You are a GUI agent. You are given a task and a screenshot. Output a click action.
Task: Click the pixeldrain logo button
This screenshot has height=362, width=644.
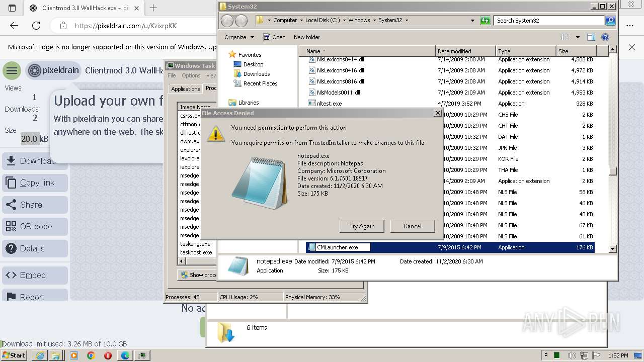pyautogui.click(x=53, y=70)
